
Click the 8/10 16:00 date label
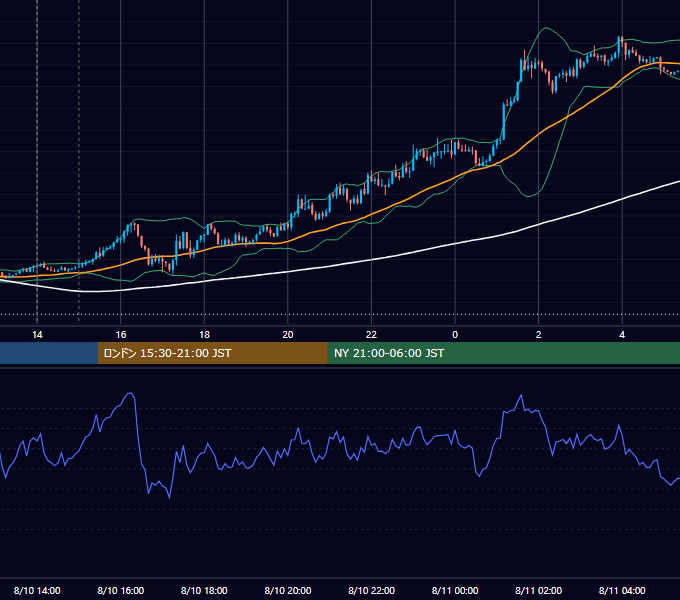click(121, 590)
